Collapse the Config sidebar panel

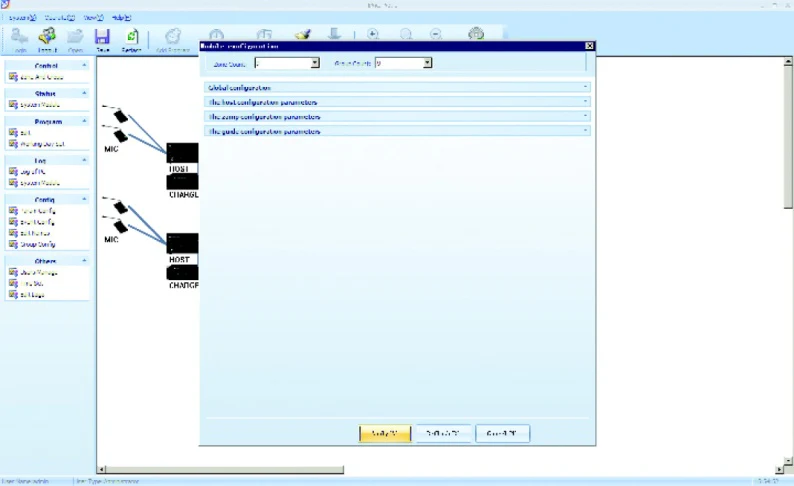click(x=84, y=200)
